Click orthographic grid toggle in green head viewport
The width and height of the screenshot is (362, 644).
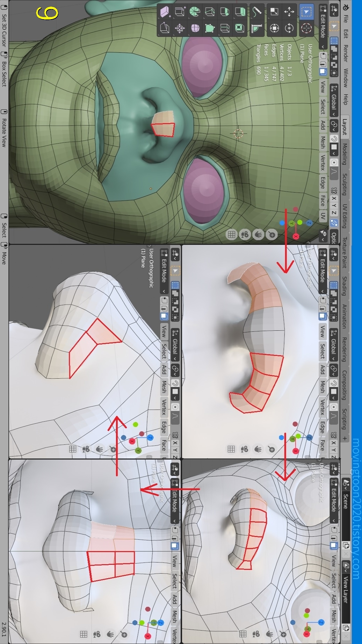232,234
